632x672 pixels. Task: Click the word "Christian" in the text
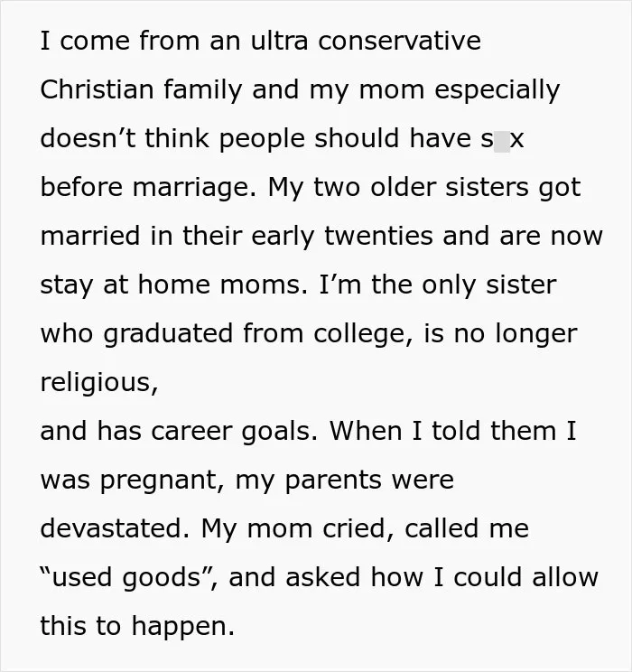[x=97, y=89]
